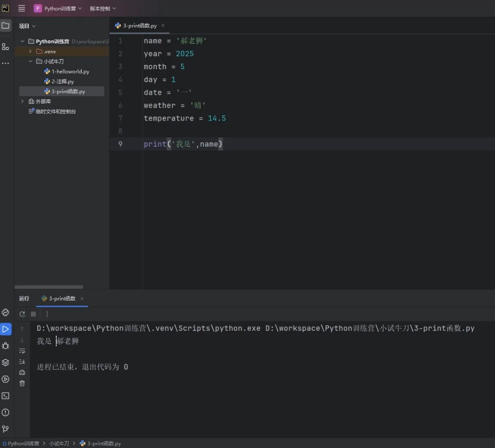Open the Debug tool window
Viewport: 495px width, 448px height.
pyautogui.click(x=5, y=346)
